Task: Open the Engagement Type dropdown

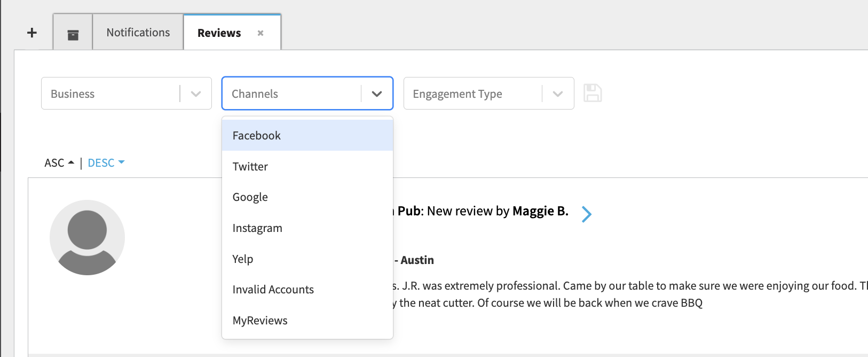Action: 489,94
